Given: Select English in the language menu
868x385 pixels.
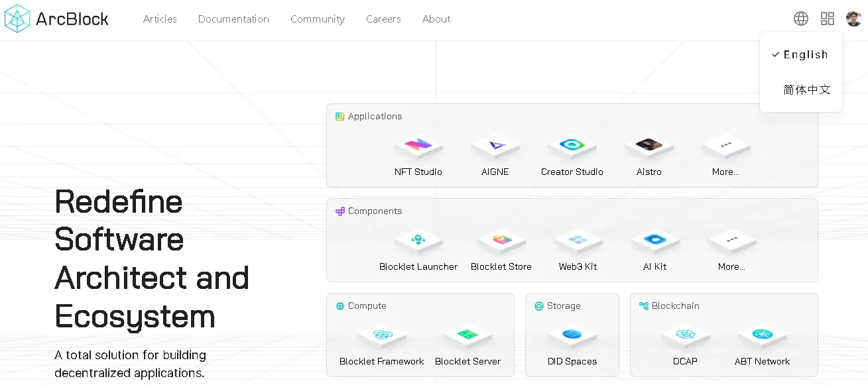Looking at the screenshot, I should click(801, 55).
